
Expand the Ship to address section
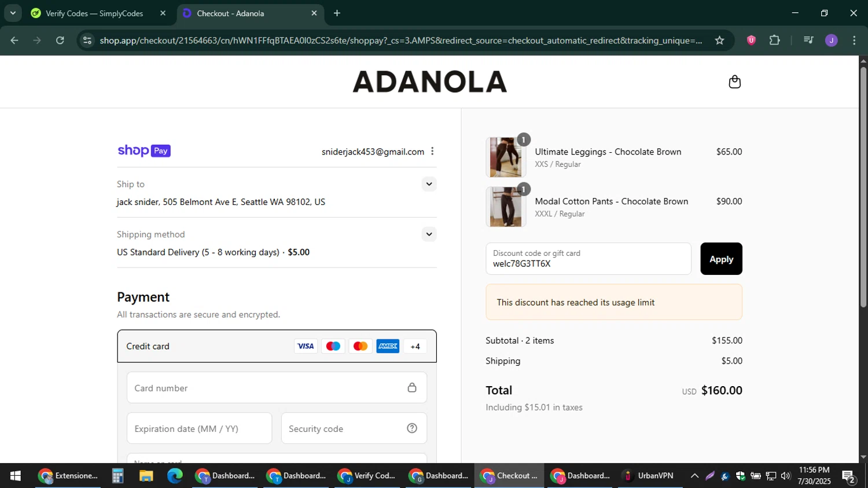[x=429, y=184]
